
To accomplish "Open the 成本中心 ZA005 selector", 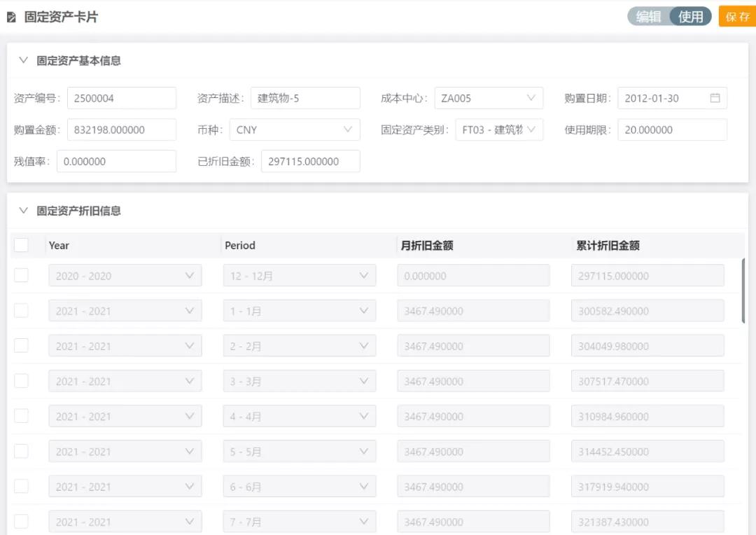I will click(x=490, y=98).
